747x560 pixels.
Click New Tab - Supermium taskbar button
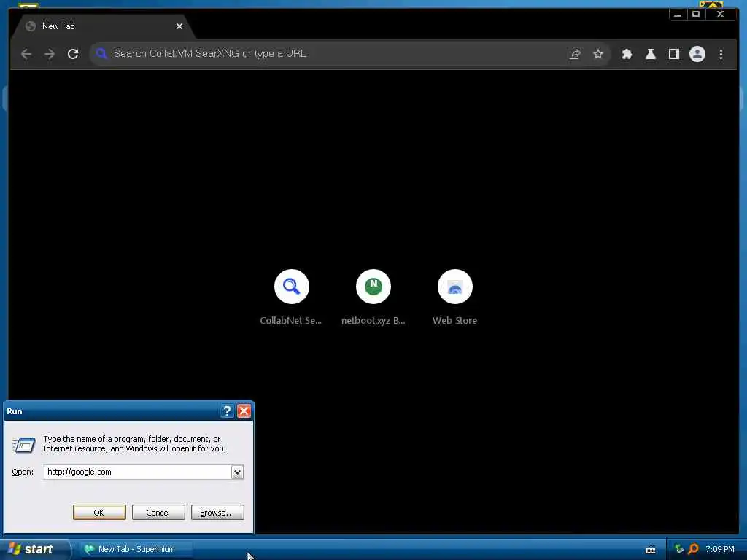[x=135, y=549]
